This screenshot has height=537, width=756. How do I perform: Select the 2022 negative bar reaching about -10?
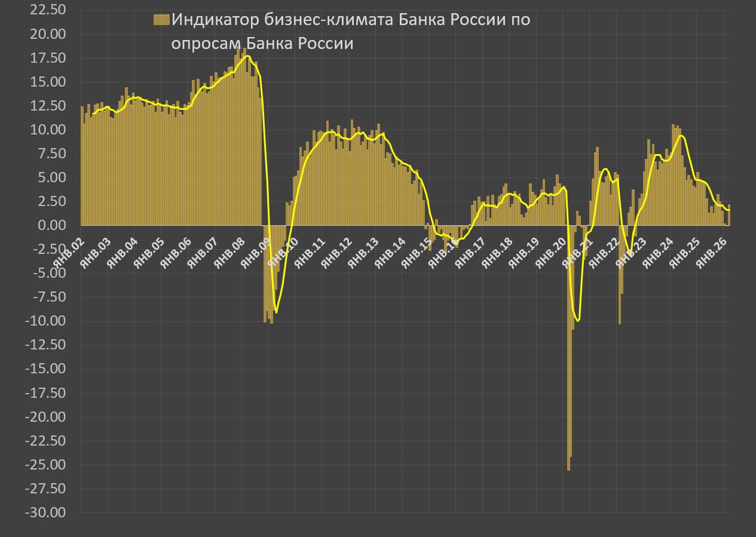pos(620,281)
